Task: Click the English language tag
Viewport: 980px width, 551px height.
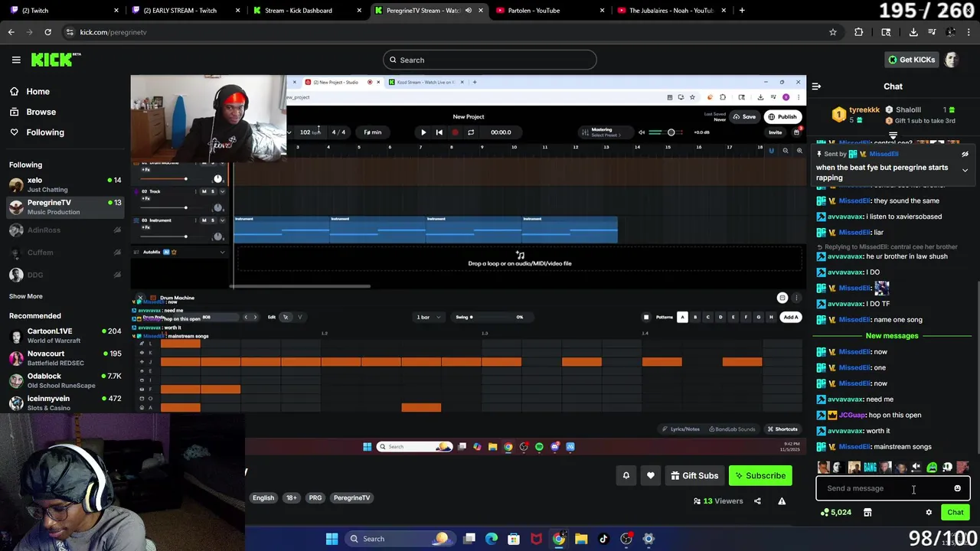Action: click(x=263, y=498)
